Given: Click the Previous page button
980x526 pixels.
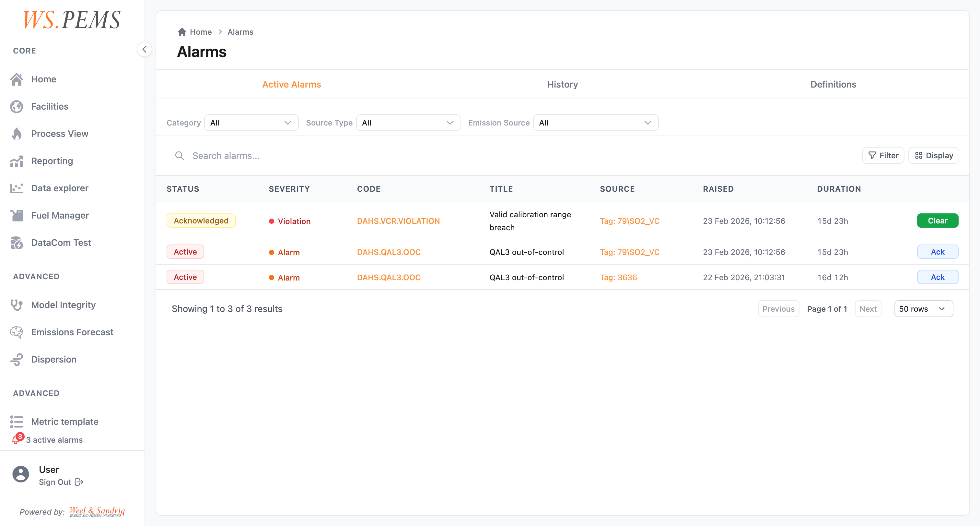Looking at the screenshot, I should tap(778, 309).
